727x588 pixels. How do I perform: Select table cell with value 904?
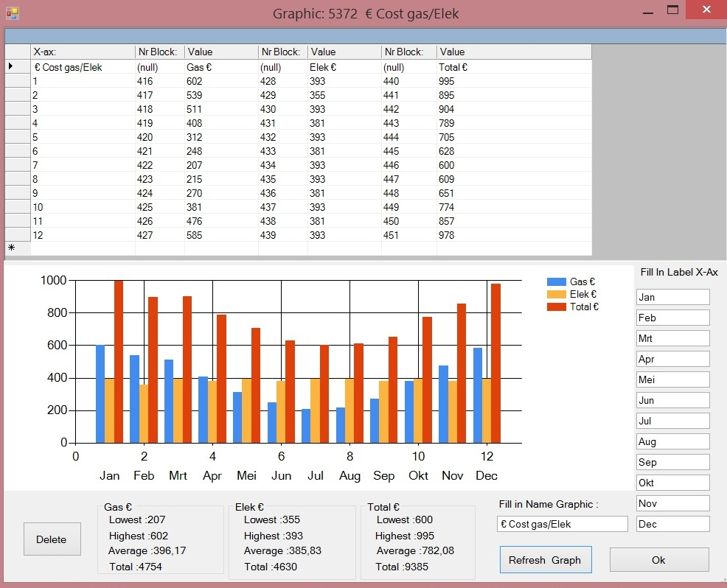coord(514,109)
